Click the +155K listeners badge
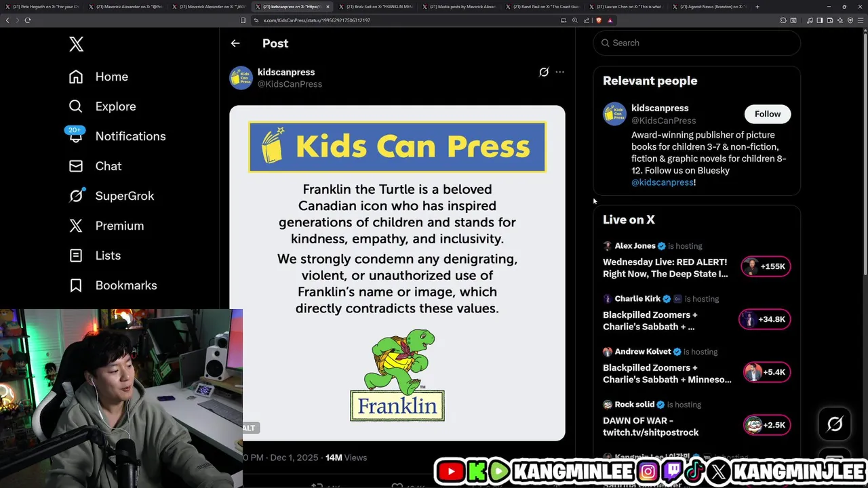Screen dimensions: 868x488 click(x=766, y=266)
